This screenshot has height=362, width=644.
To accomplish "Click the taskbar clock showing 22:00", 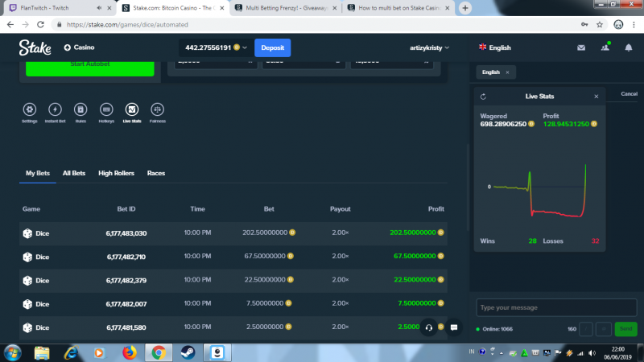I will (618, 353).
